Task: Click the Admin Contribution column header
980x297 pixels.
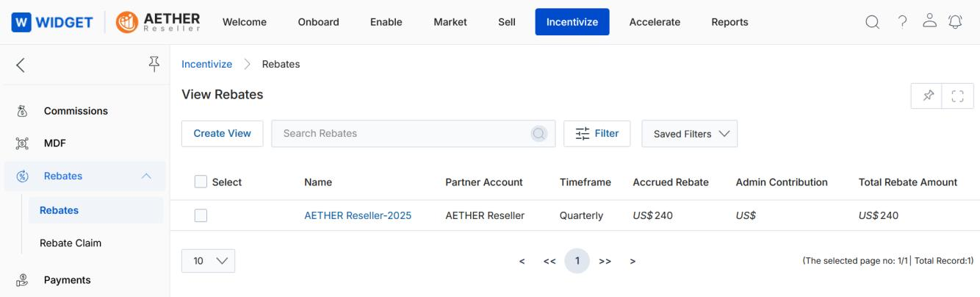Action: 782,182
